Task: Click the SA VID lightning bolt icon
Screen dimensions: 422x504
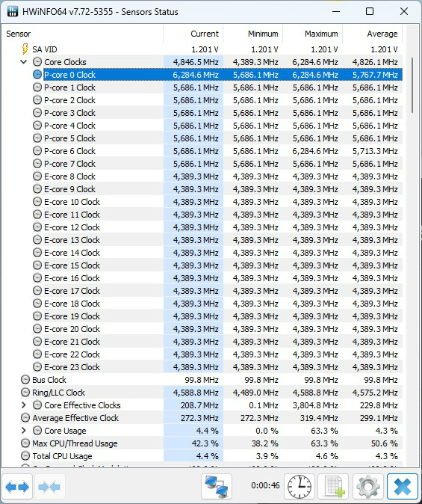Action: coord(25,49)
